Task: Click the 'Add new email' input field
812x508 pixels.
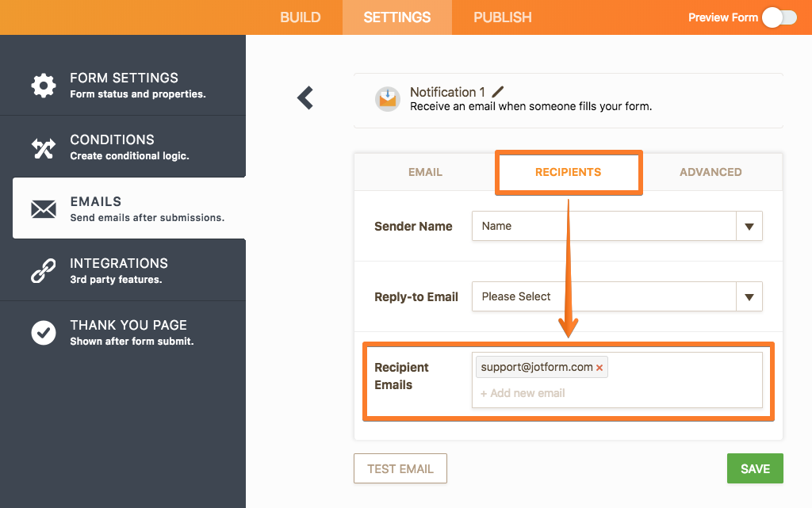Action: (x=555, y=393)
